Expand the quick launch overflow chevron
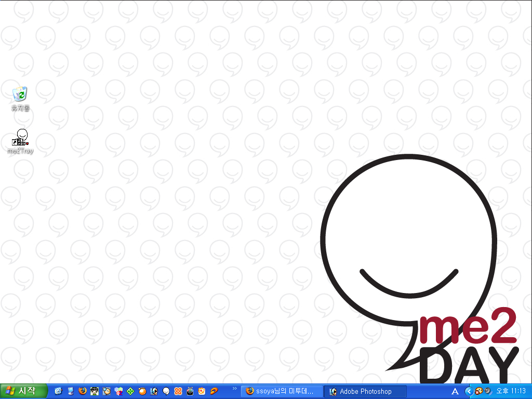 tap(234, 389)
